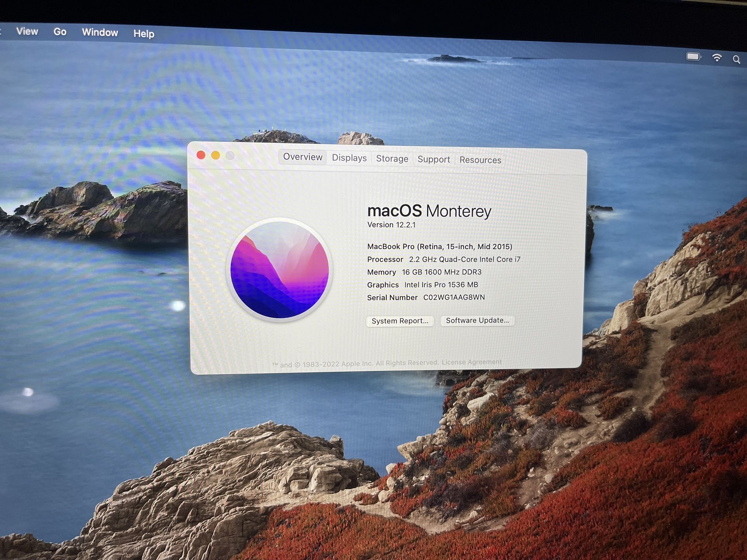Click the battery status icon
This screenshot has width=747, height=560.
[x=693, y=57]
